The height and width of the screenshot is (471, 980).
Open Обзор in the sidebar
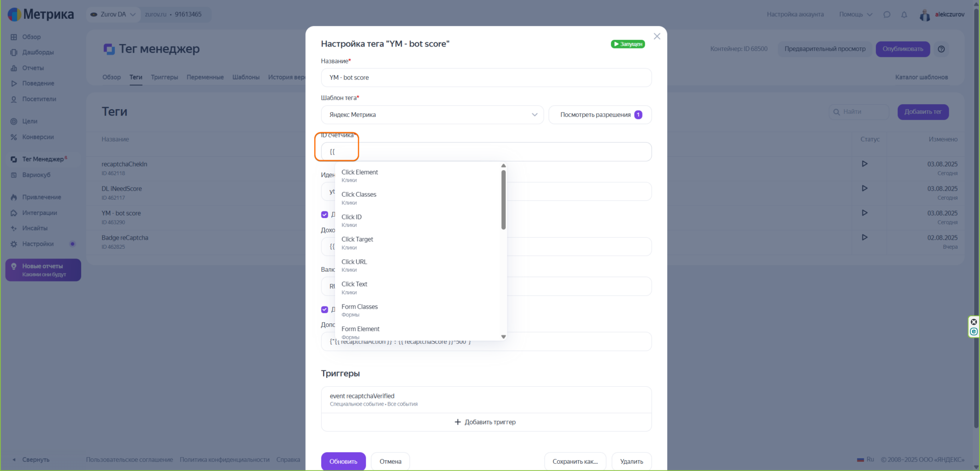pos(32,37)
